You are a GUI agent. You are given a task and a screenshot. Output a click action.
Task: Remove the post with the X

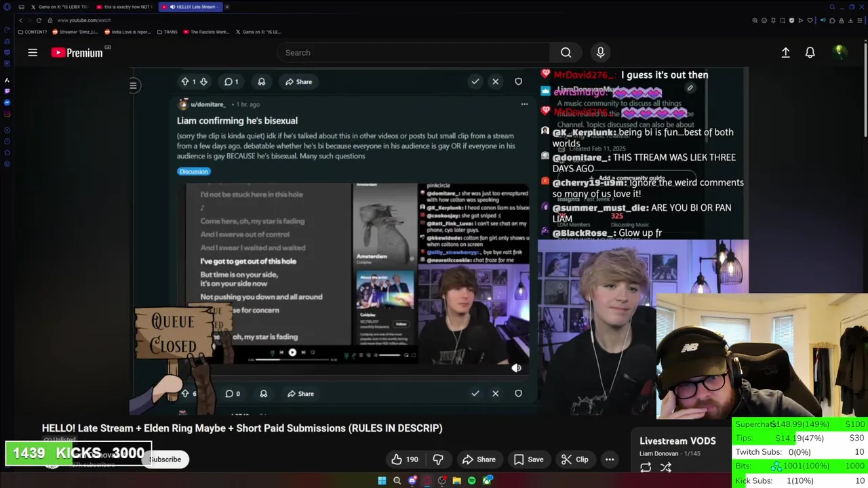495,81
